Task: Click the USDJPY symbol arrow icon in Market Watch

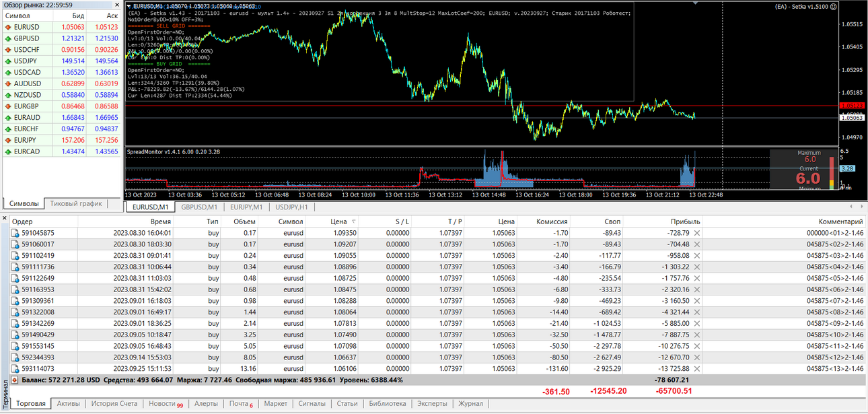Action: tap(8, 61)
